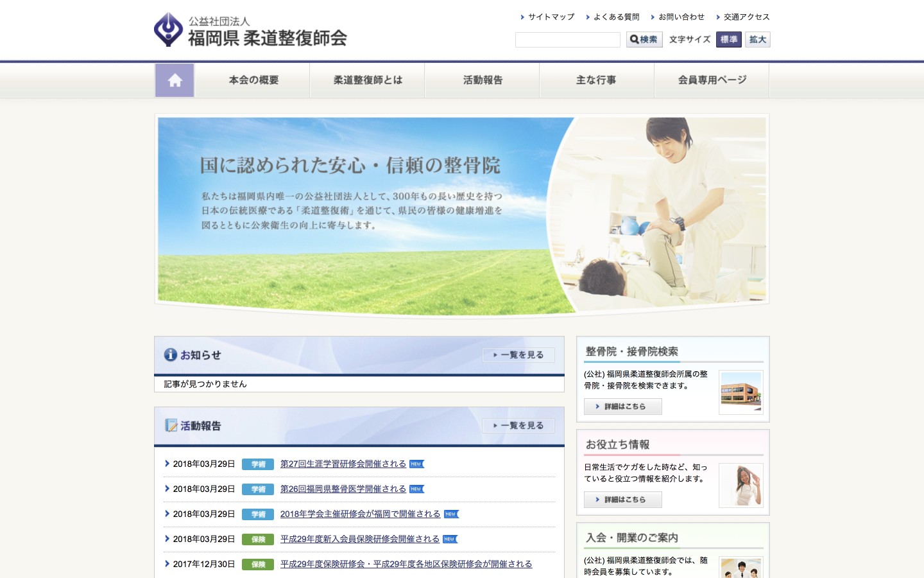Click the main hero banner image

click(462, 216)
